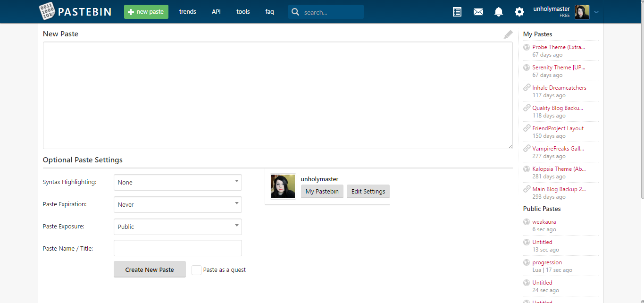Click the profile avatar beside My Pastebin
This screenshot has height=303, width=644.
(x=283, y=186)
